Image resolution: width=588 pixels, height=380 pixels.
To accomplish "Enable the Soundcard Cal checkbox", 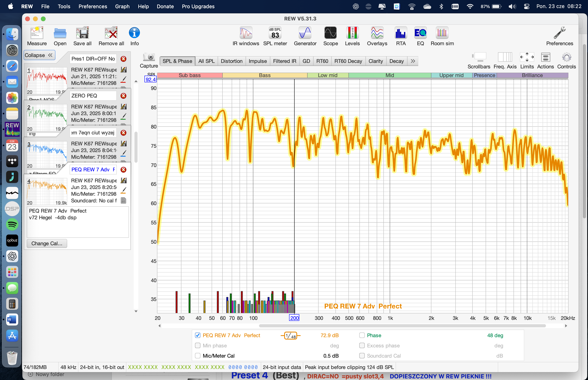I will tap(362, 356).
